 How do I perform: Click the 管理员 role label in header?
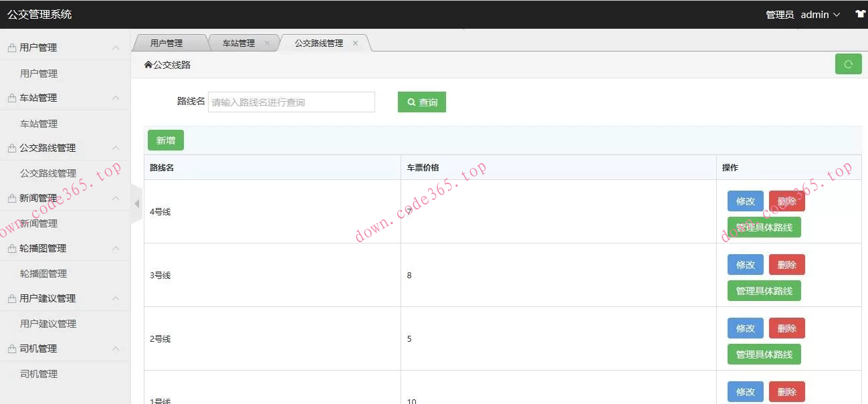pos(780,15)
